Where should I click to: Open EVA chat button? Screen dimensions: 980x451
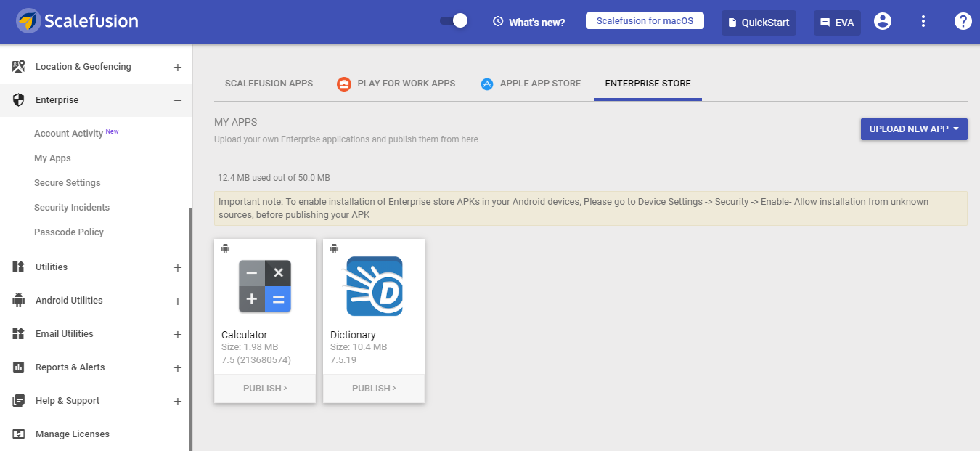point(837,23)
